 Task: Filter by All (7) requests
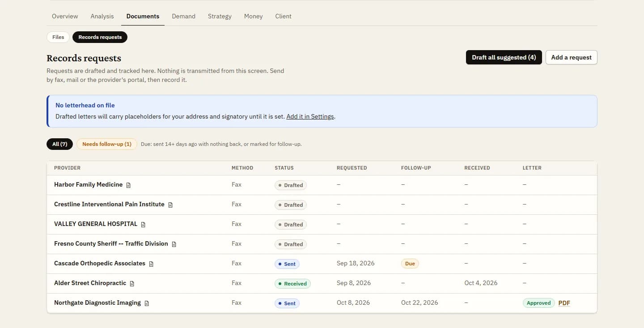click(x=59, y=144)
